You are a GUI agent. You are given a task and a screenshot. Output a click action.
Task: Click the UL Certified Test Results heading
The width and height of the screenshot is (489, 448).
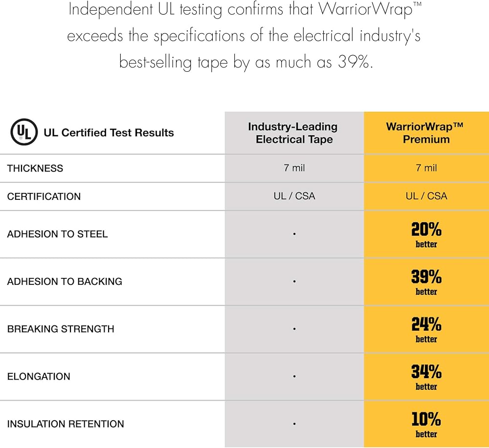[x=109, y=132]
